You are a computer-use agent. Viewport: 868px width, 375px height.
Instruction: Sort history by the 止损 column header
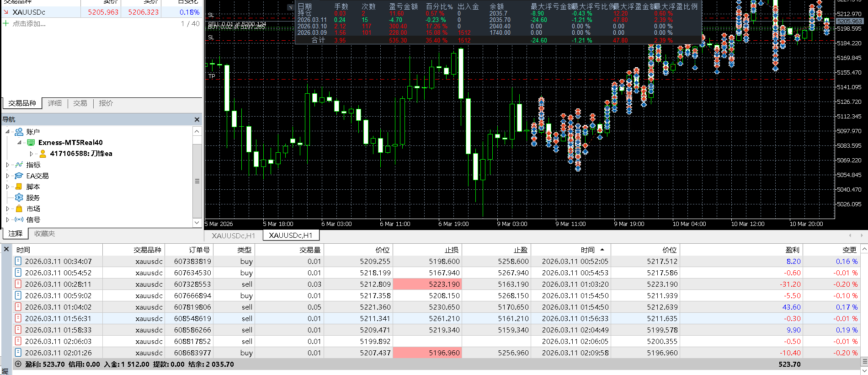tap(427, 250)
